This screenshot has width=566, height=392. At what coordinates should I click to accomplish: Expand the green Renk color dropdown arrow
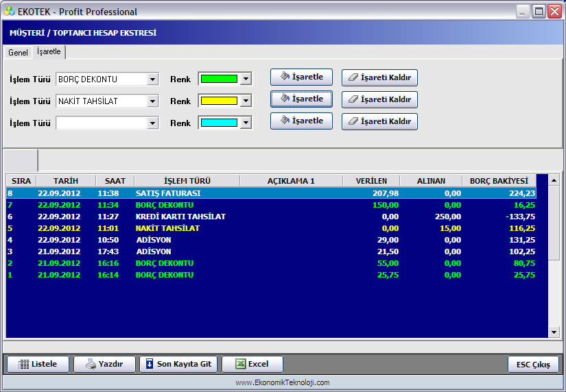pyautogui.click(x=246, y=79)
